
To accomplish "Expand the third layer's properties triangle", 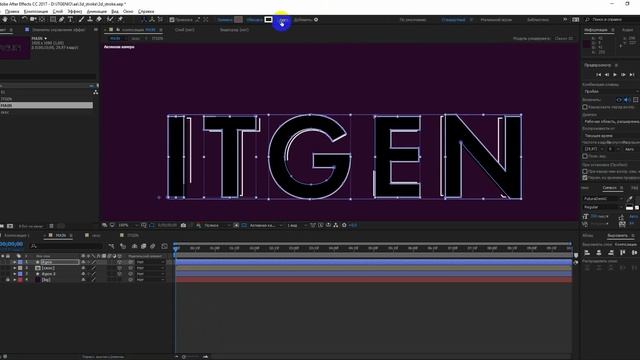I will point(15,274).
